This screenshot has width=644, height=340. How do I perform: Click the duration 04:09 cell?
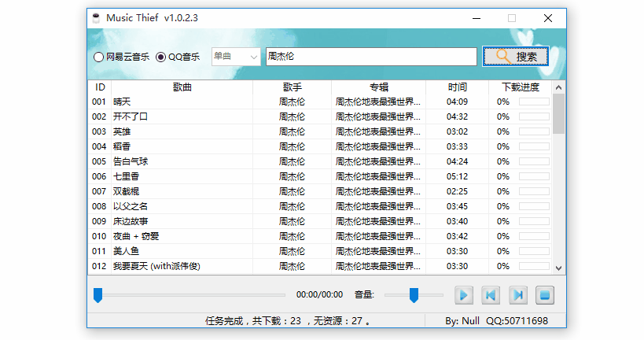pos(457,102)
